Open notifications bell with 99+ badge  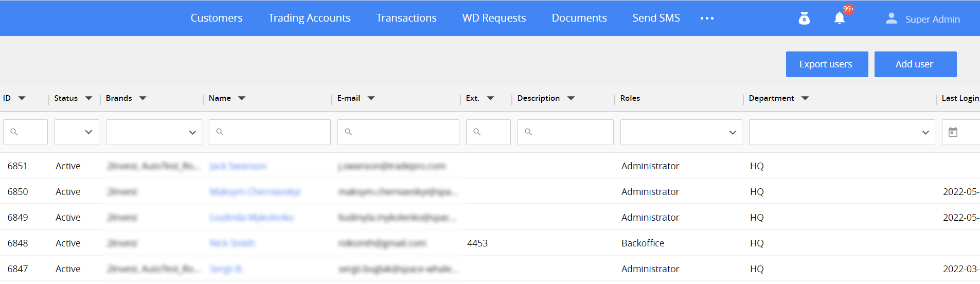(x=840, y=18)
